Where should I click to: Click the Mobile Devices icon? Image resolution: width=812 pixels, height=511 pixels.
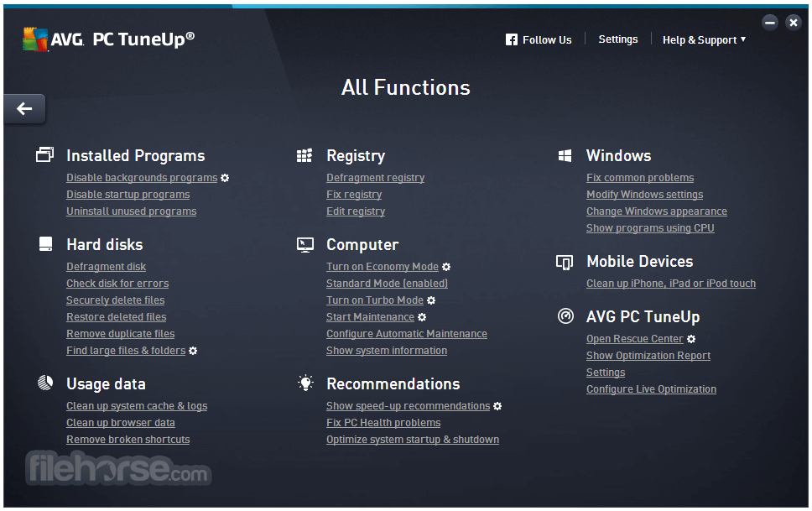[565, 263]
